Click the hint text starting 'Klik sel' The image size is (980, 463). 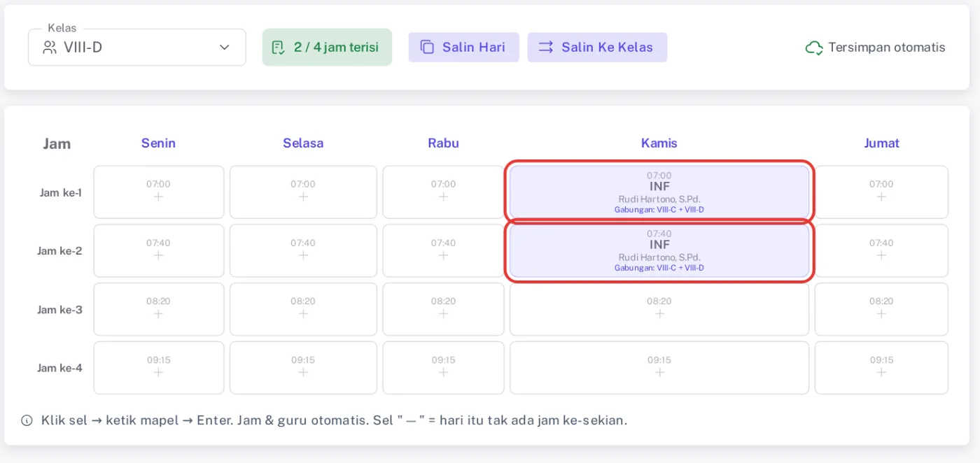point(335,420)
